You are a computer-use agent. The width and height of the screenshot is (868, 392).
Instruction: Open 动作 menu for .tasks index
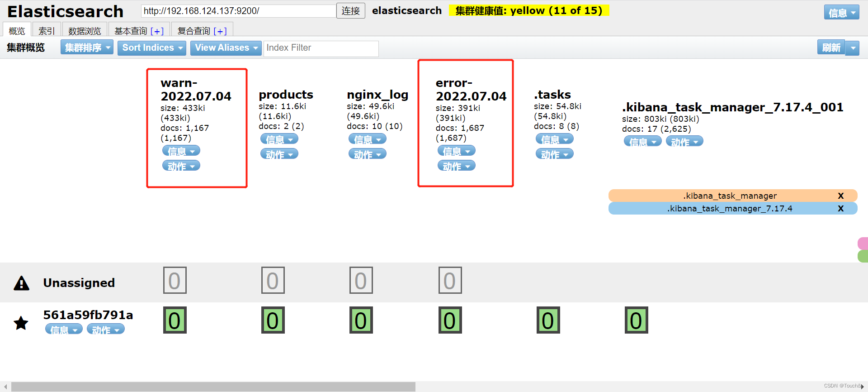(554, 154)
